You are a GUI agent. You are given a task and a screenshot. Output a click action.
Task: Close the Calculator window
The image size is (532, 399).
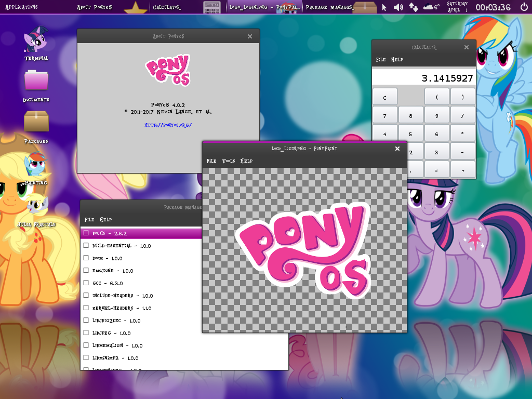467,47
